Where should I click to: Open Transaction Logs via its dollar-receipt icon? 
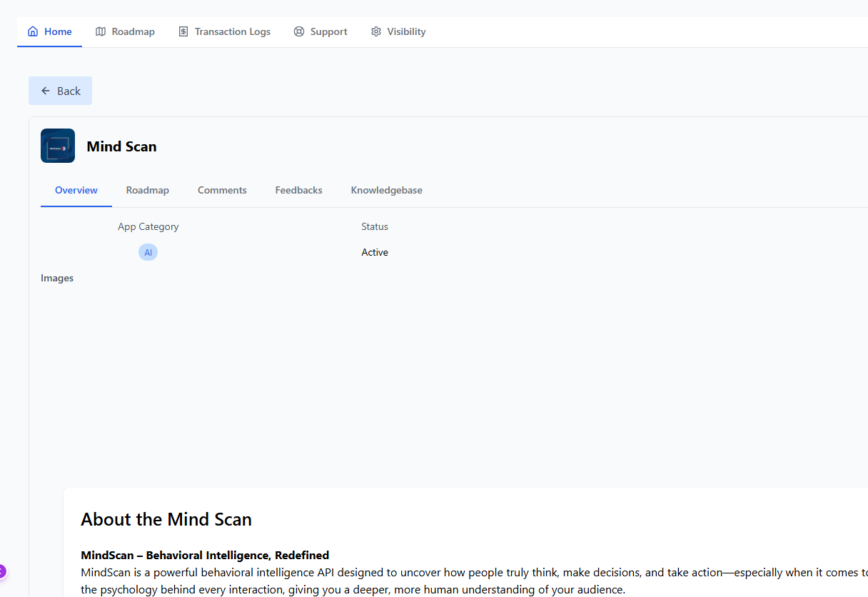(183, 31)
